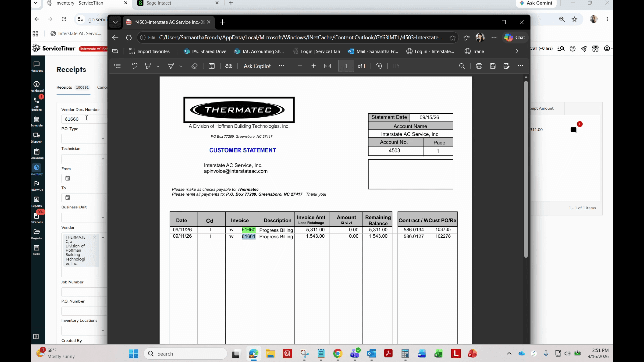Rotate the PDF page
Screen dimensions: 644x362
click(379, 66)
